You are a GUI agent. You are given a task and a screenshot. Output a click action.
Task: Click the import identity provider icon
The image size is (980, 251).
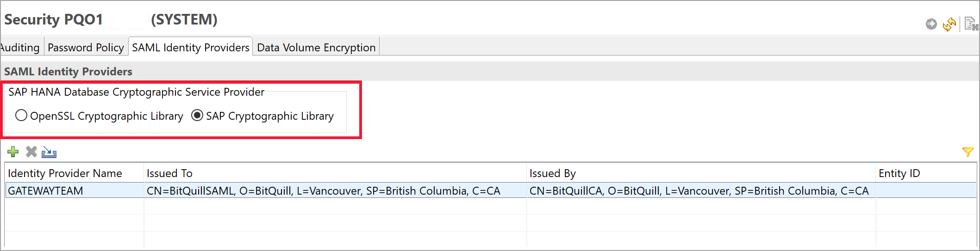coord(49,152)
